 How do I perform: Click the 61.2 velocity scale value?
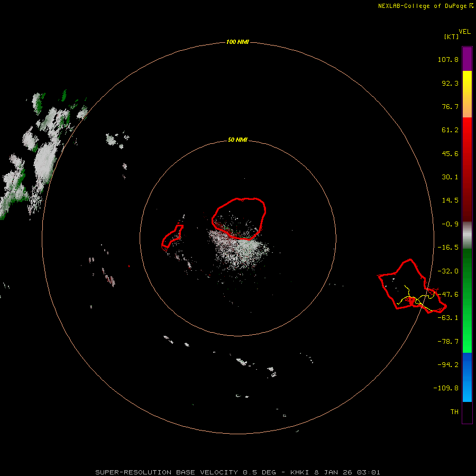click(x=450, y=130)
